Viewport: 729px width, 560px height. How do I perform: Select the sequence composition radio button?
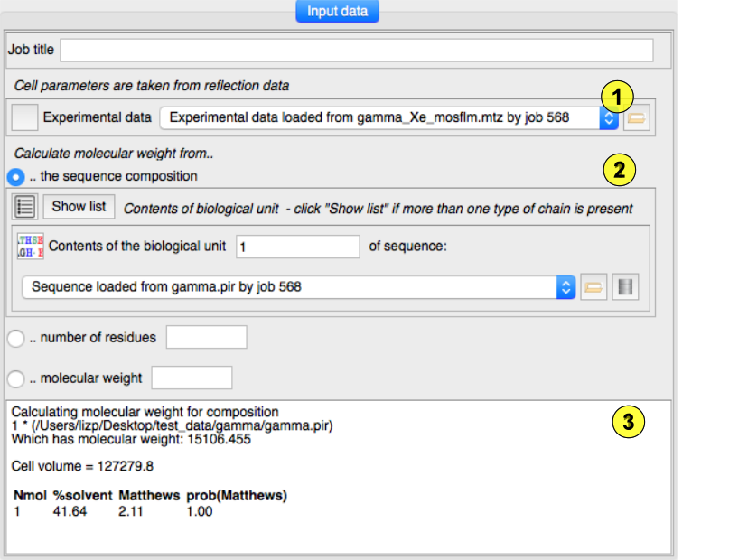pos(15,176)
